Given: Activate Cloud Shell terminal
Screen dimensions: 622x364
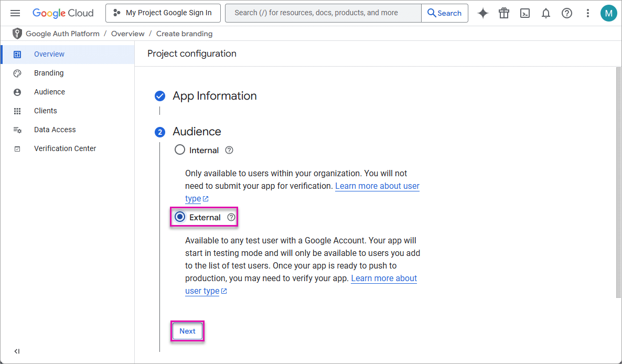Looking at the screenshot, I should 525,13.
